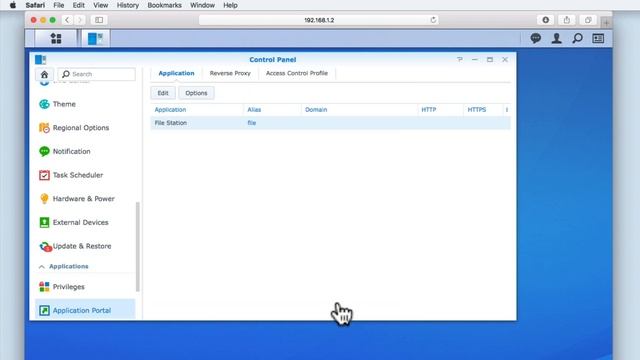The width and height of the screenshot is (640, 360).
Task: Sort by HTTP column header
Action: (440, 110)
